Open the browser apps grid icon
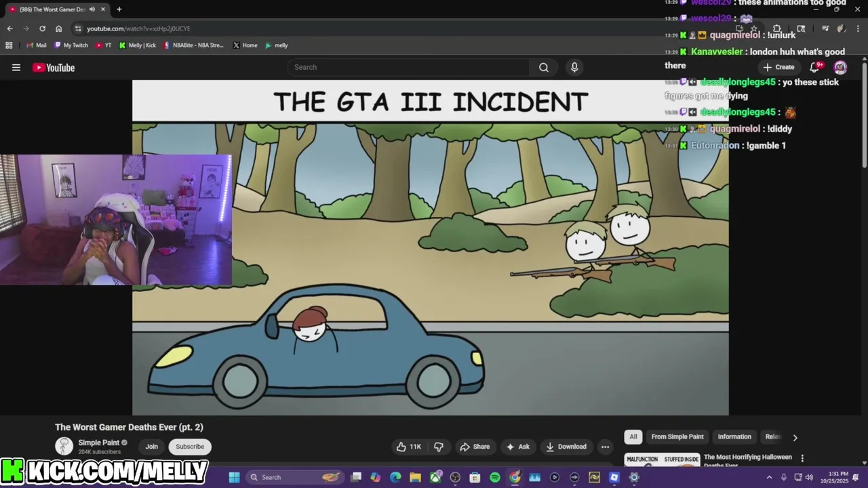Screen dimensions: 868x488 (x=9, y=45)
